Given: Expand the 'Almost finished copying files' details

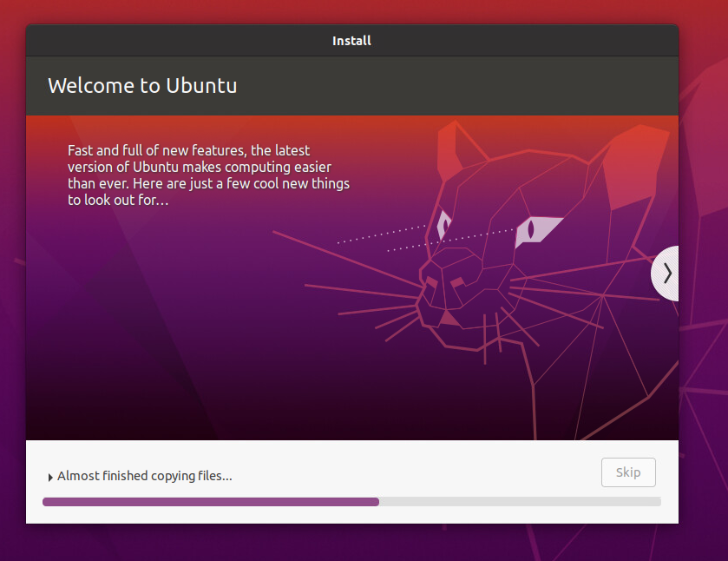Looking at the screenshot, I should [50, 477].
